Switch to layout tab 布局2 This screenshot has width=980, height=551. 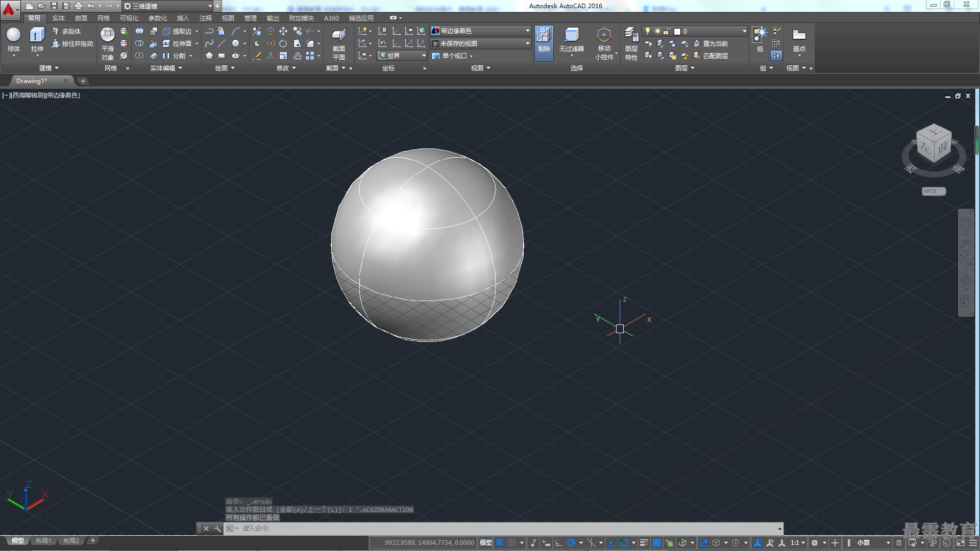click(71, 541)
